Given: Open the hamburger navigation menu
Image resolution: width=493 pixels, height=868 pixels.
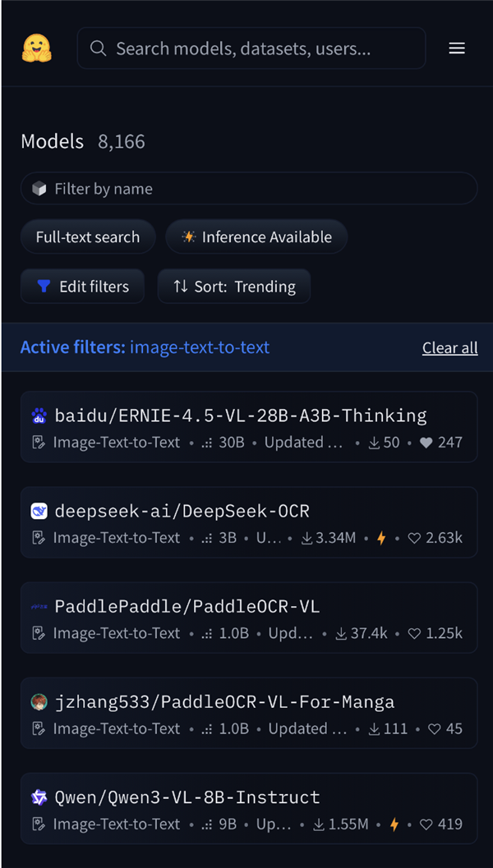Looking at the screenshot, I should click(x=457, y=48).
